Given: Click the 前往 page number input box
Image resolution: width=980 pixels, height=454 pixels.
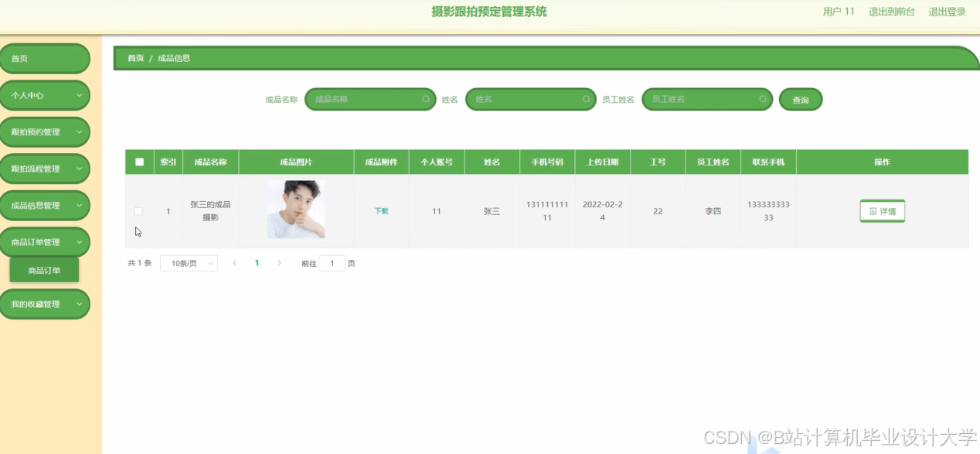Looking at the screenshot, I should tap(332, 263).
